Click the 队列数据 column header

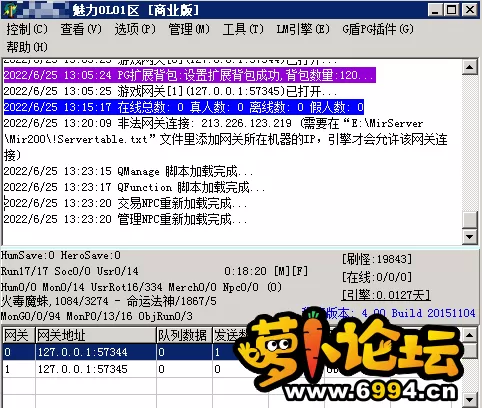[x=185, y=335]
